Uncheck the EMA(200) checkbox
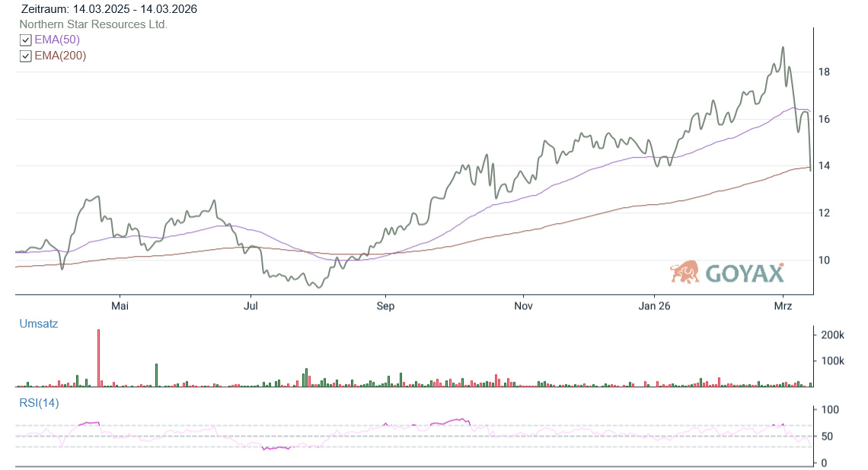The width and height of the screenshot is (868, 470). tap(26, 56)
